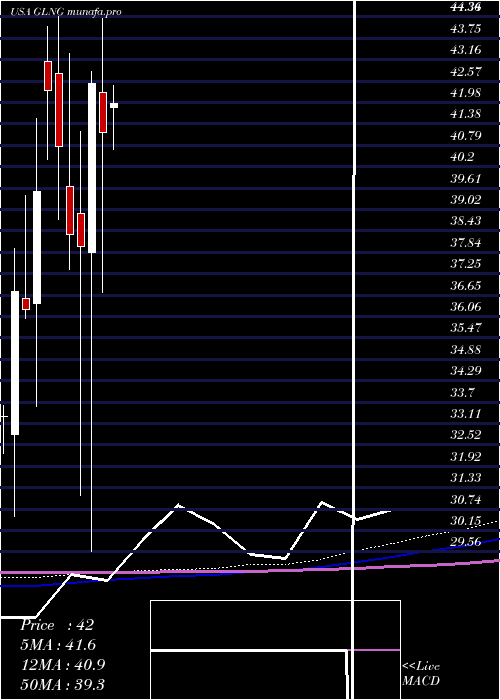Click the '12MA : 40.9' readout
The width and height of the screenshot is (500, 700).
pos(63,665)
